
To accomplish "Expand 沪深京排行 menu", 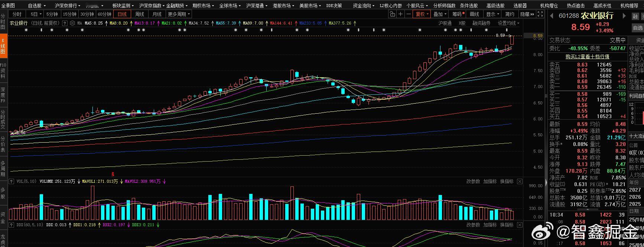I will click(67, 6).
